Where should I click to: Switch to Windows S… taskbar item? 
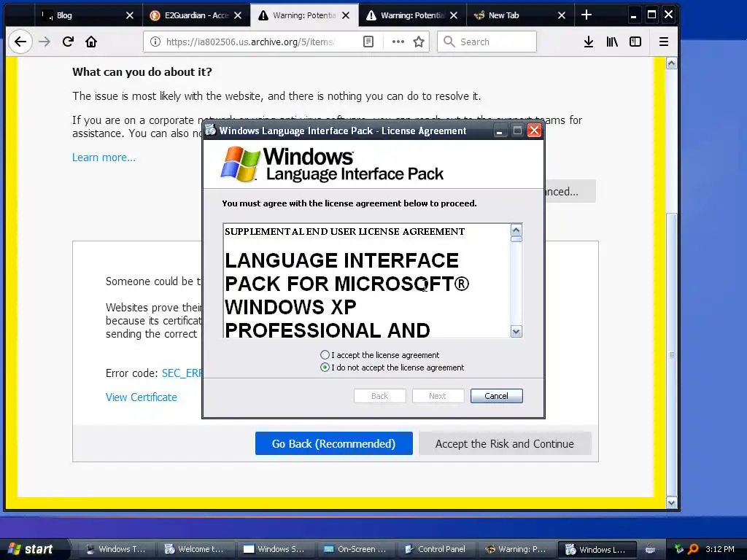(274, 549)
